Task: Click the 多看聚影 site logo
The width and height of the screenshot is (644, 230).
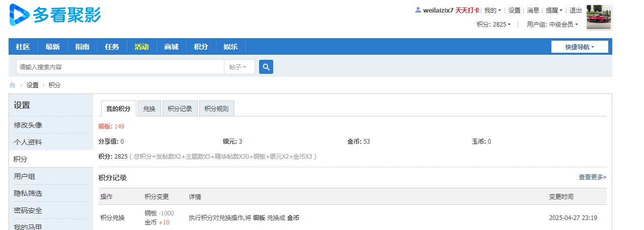Action: coord(55,15)
